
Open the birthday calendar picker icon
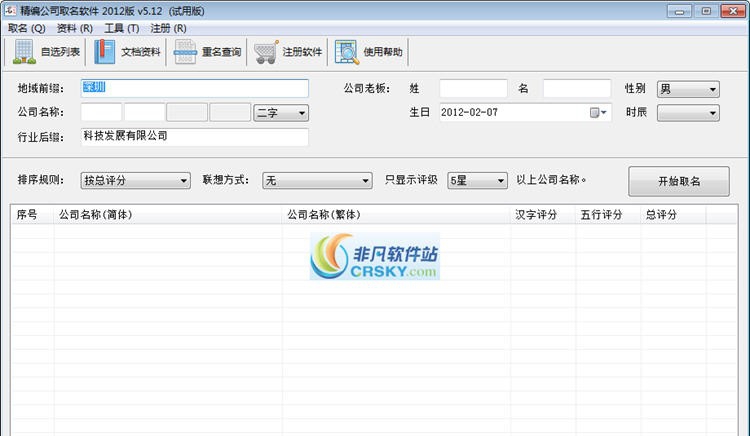point(597,113)
